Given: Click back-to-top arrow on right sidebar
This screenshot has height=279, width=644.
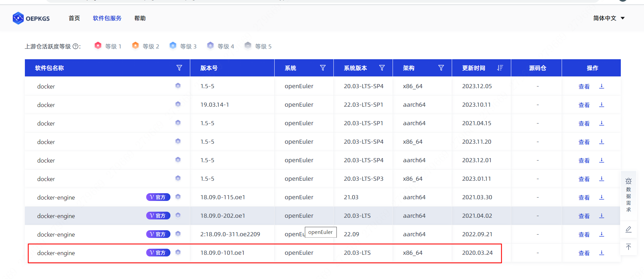Looking at the screenshot, I should tap(628, 247).
